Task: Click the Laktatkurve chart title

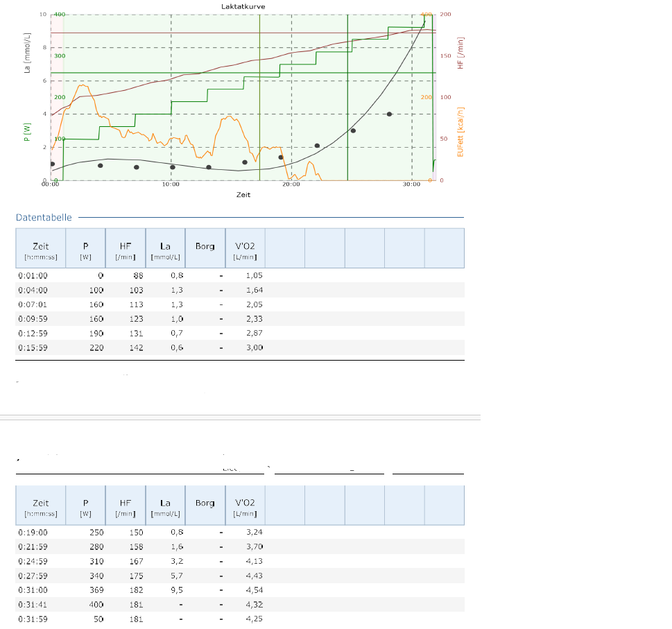Action: (243, 6)
